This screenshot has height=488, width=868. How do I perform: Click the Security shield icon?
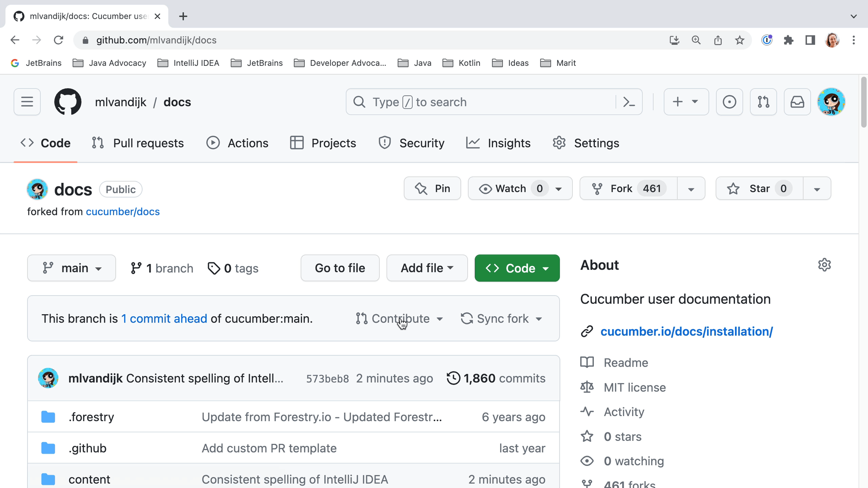click(385, 143)
